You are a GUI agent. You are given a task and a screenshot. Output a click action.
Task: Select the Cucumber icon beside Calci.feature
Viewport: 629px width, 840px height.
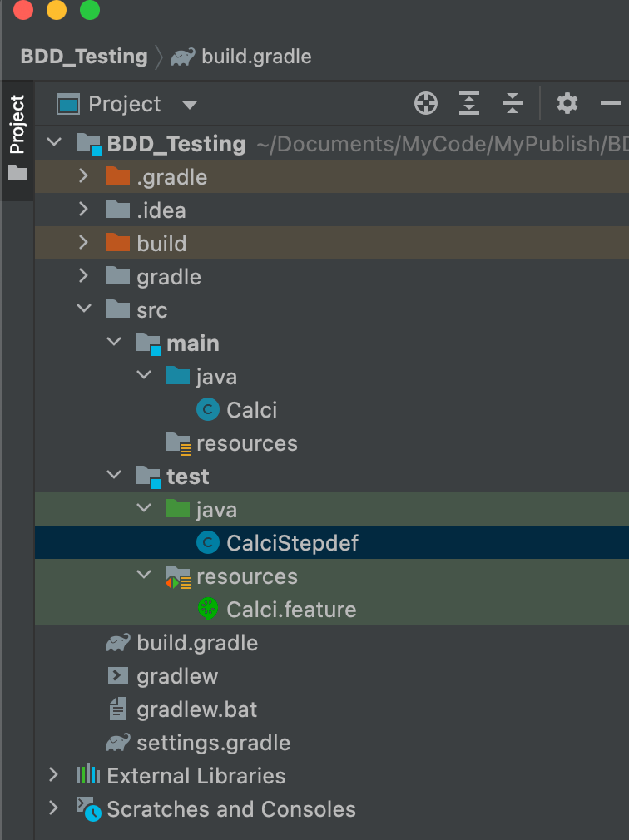[208, 610]
